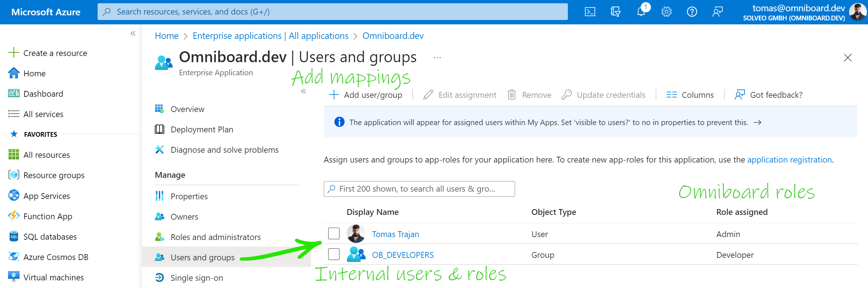Click the Resource groups cube icon

[13, 175]
